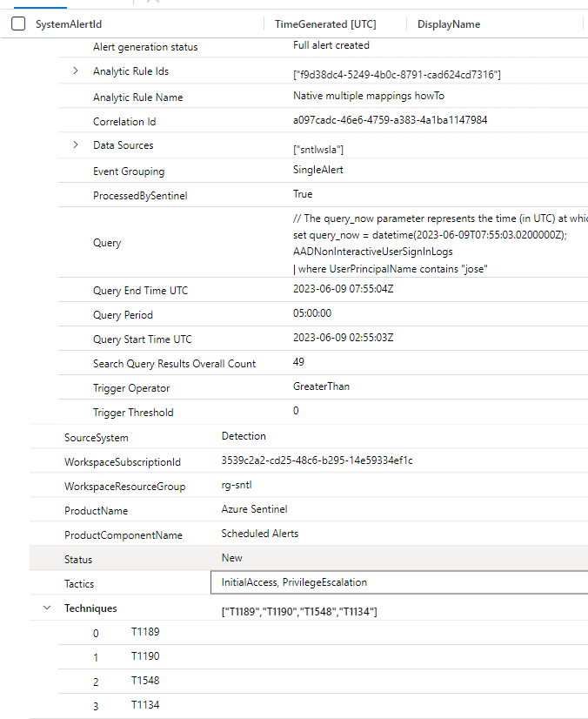Click the DisplayName column header
Viewport: 588px width, 719px height.
tap(449, 24)
